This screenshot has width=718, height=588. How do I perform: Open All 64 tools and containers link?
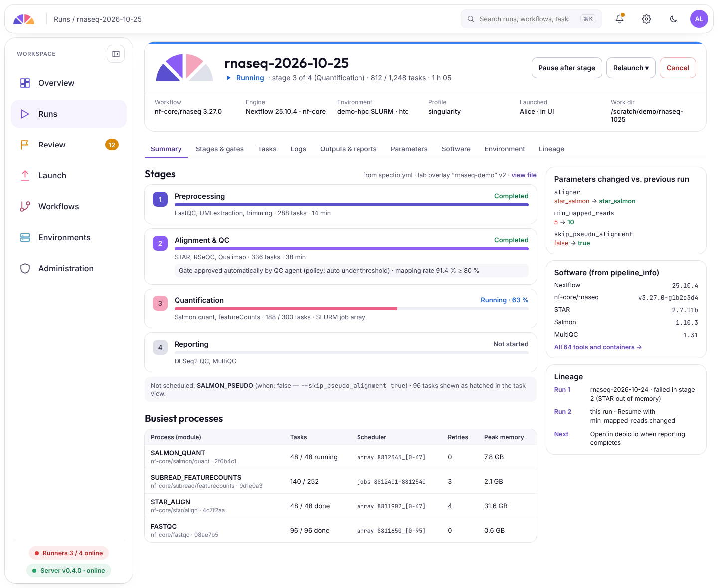coord(598,347)
